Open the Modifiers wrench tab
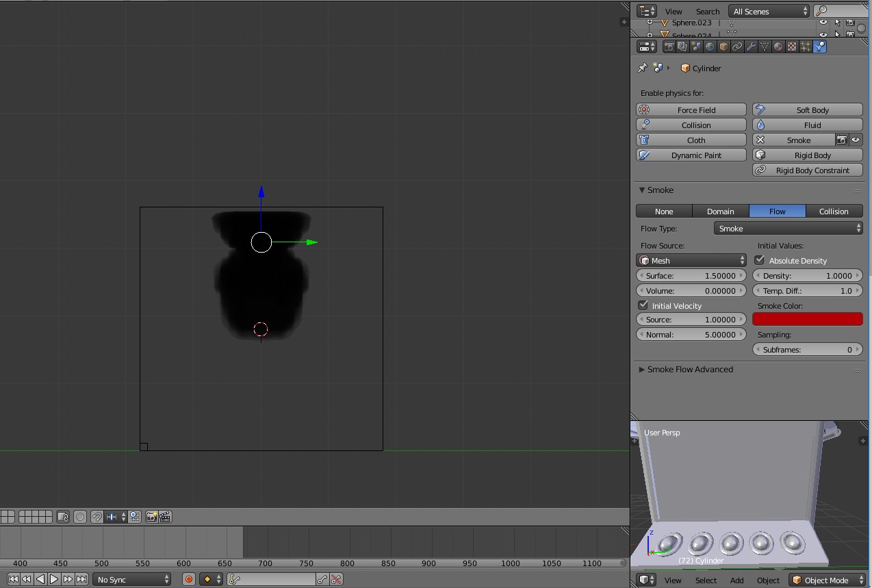The height and width of the screenshot is (588, 872). [751, 47]
